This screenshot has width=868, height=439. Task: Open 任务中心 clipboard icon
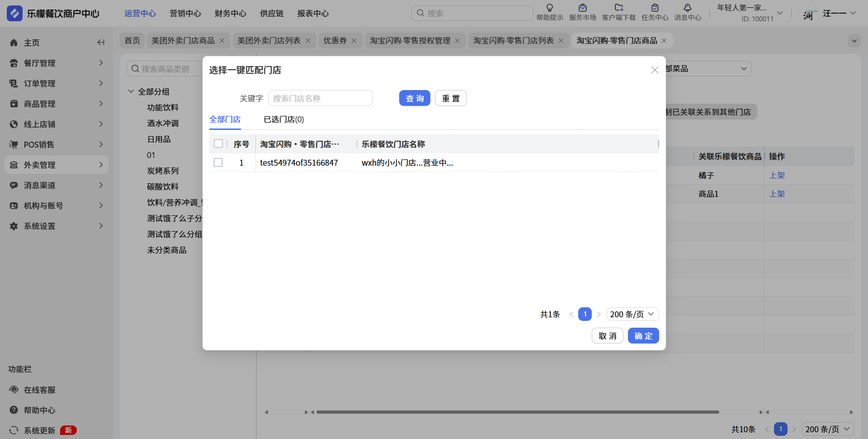655,8
